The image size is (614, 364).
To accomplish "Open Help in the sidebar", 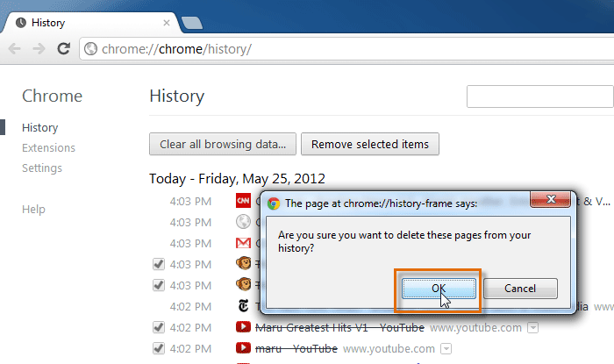I will 33,209.
